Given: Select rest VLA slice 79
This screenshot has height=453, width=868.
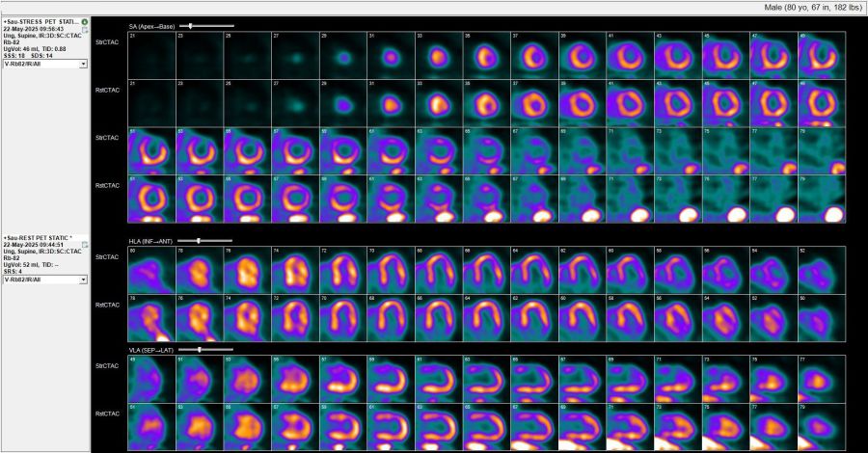Looking at the screenshot, I should (x=821, y=427).
